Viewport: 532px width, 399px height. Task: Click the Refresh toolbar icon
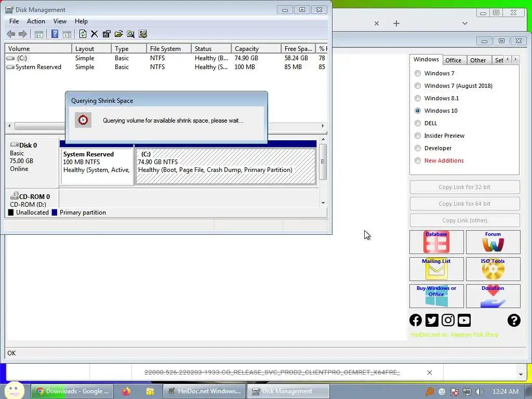pos(83,34)
